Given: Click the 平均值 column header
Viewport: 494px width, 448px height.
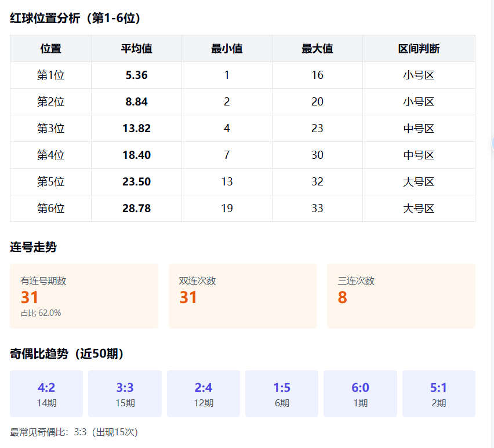Looking at the screenshot, I should 136,49.
